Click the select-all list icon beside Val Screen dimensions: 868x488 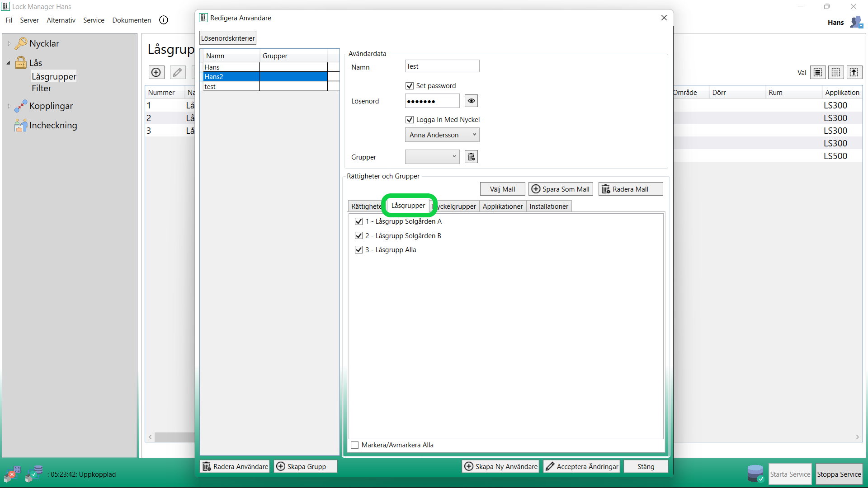818,72
